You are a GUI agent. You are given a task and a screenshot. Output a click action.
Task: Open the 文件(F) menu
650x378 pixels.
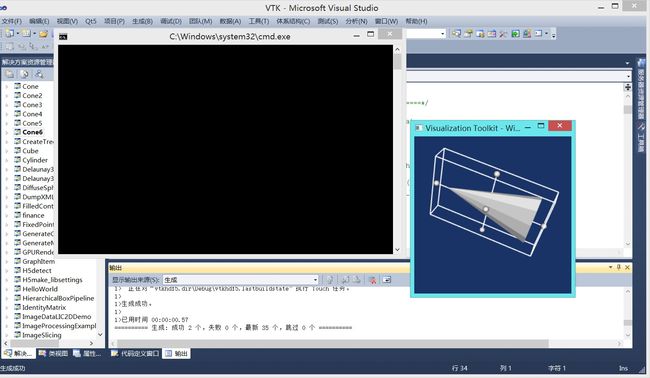(x=12, y=21)
